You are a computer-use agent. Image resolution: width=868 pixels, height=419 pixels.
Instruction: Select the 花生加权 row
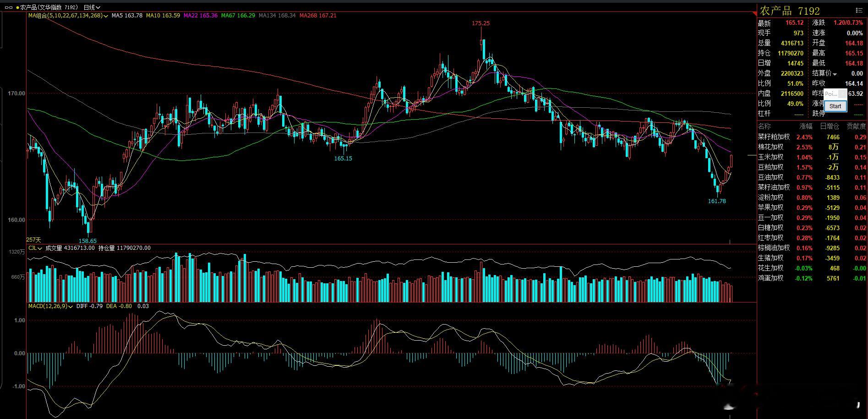pyautogui.click(x=812, y=268)
